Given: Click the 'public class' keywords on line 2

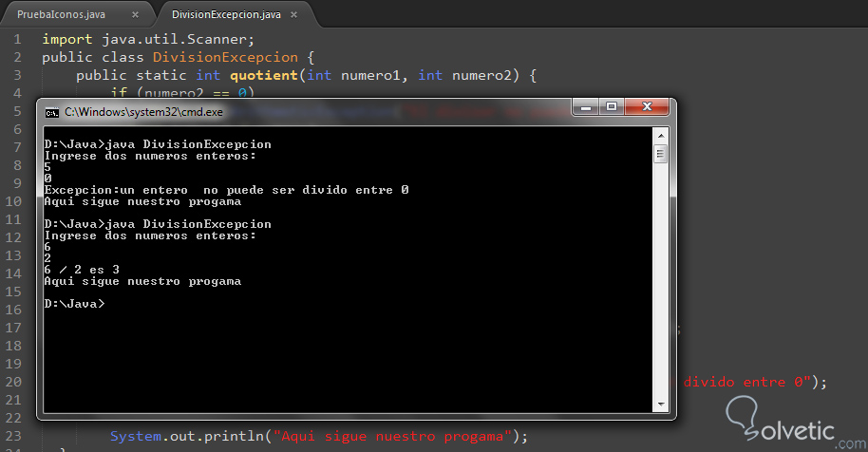Looking at the screenshot, I should click(92, 58).
